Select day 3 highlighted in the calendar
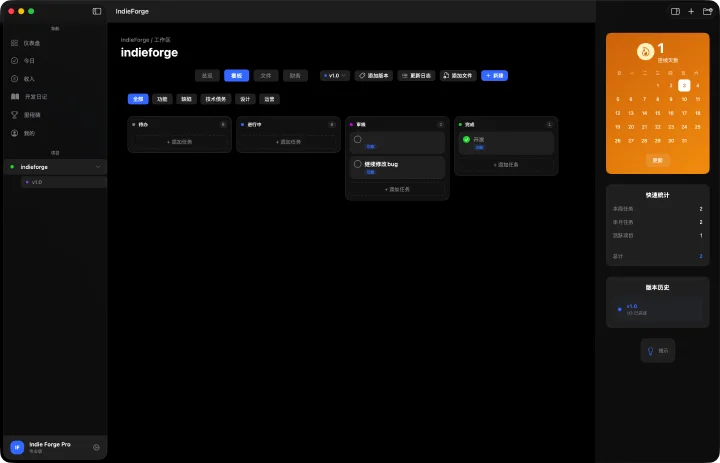The height and width of the screenshot is (463, 720). click(x=684, y=85)
